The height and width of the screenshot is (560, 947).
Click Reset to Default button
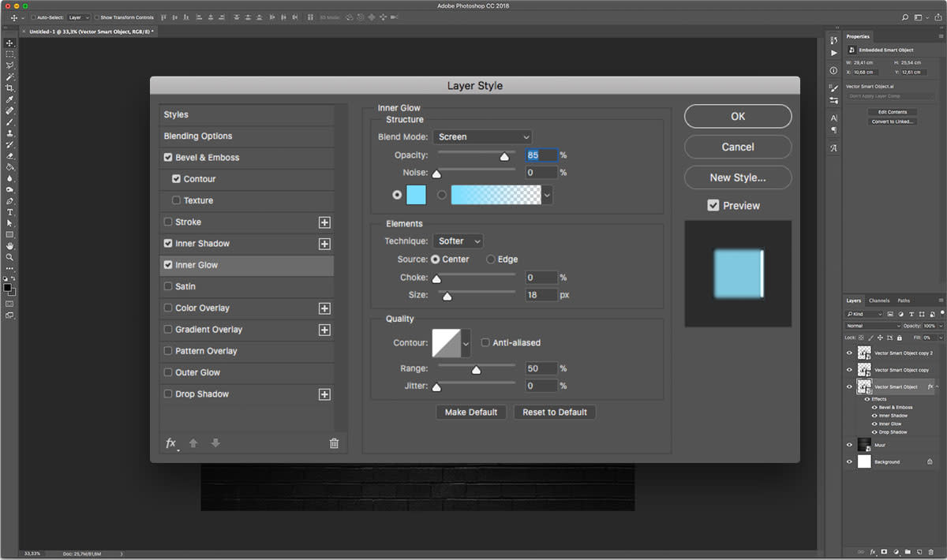[x=555, y=413]
